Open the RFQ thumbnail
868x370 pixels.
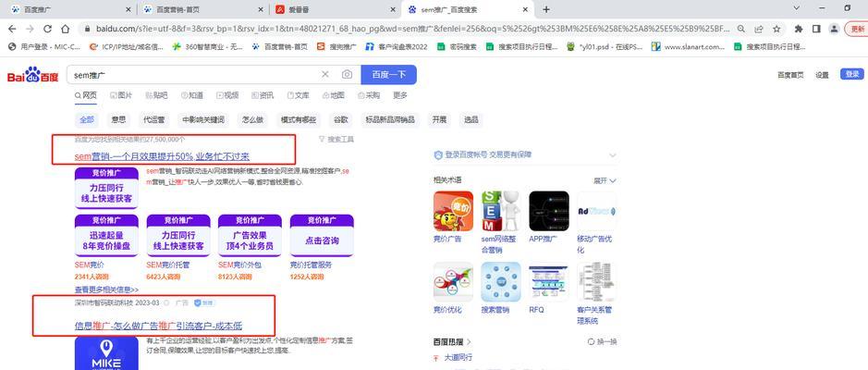[548, 282]
